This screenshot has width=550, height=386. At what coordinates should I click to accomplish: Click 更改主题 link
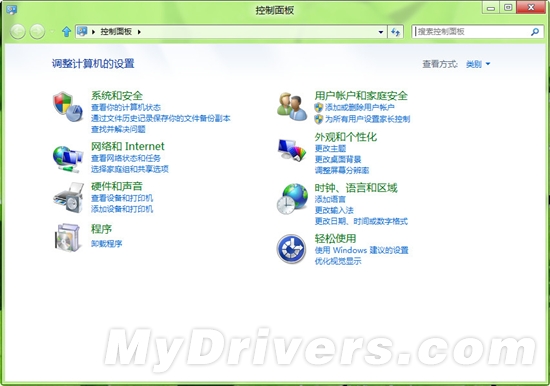(x=330, y=148)
